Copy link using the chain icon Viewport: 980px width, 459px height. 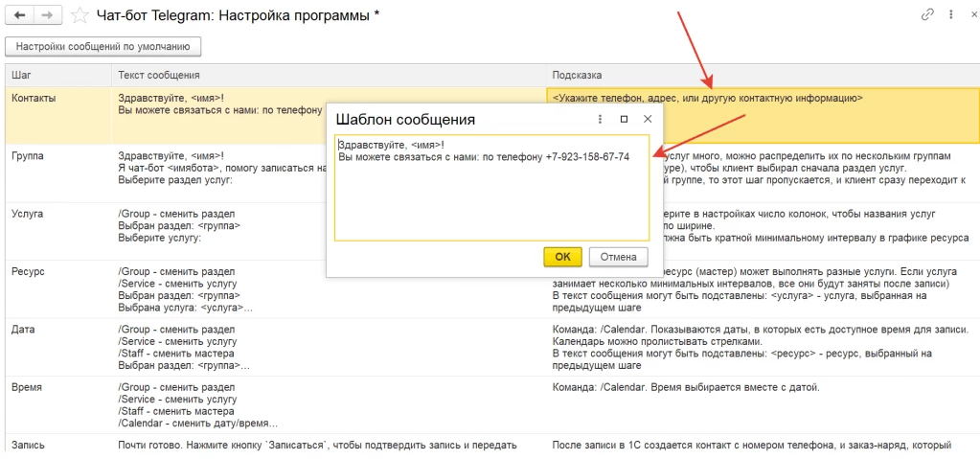pos(927,14)
